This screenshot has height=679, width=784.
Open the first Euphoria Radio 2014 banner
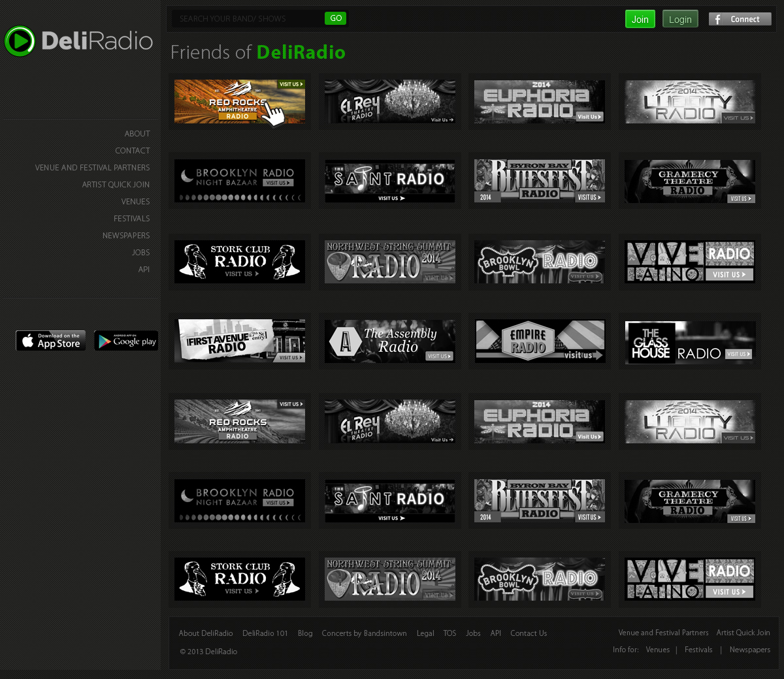point(540,102)
